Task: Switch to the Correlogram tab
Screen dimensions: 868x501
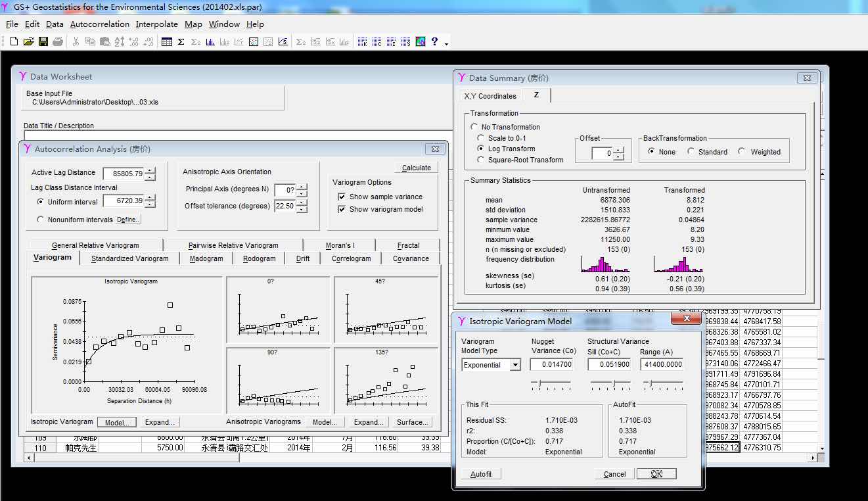Action: coord(351,258)
